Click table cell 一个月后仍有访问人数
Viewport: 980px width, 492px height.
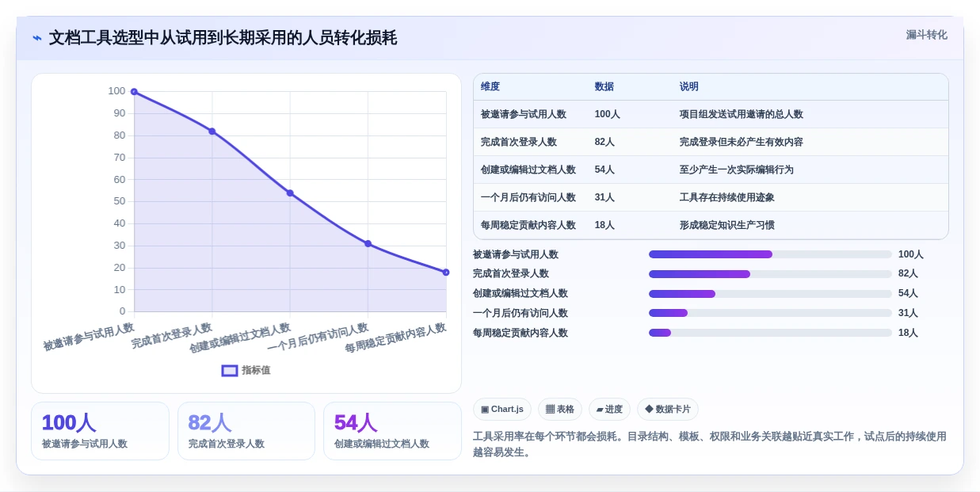click(x=528, y=197)
